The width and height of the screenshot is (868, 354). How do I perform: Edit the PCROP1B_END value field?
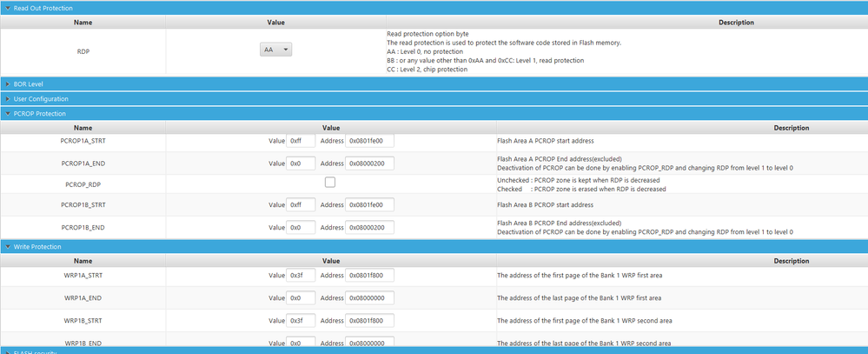click(x=301, y=228)
